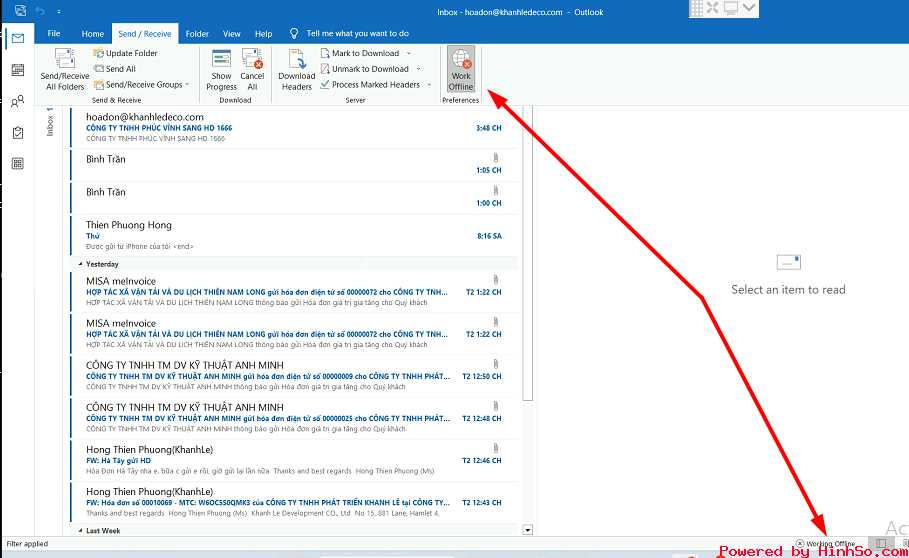The image size is (909, 558).
Task: Click grid icon in top overlay toolbar
Action: click(x=697, y=8)
